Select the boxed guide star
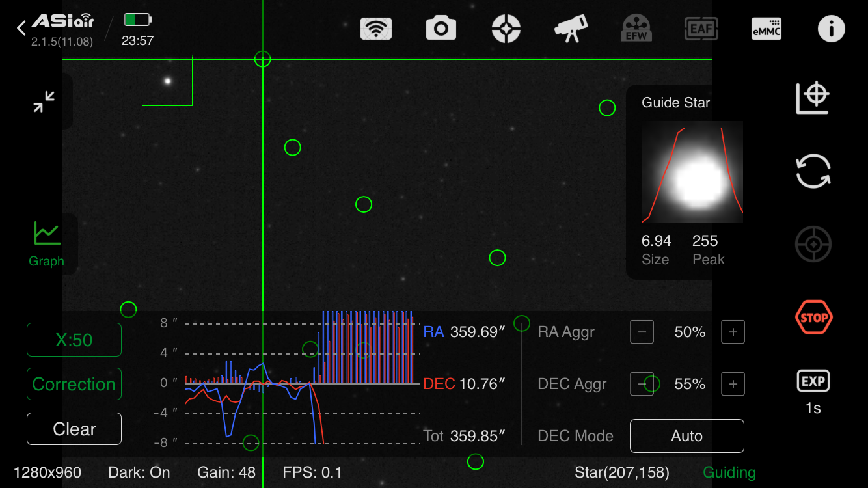The height and width of the screenshot is (488, 868). [x=167, y=81]
